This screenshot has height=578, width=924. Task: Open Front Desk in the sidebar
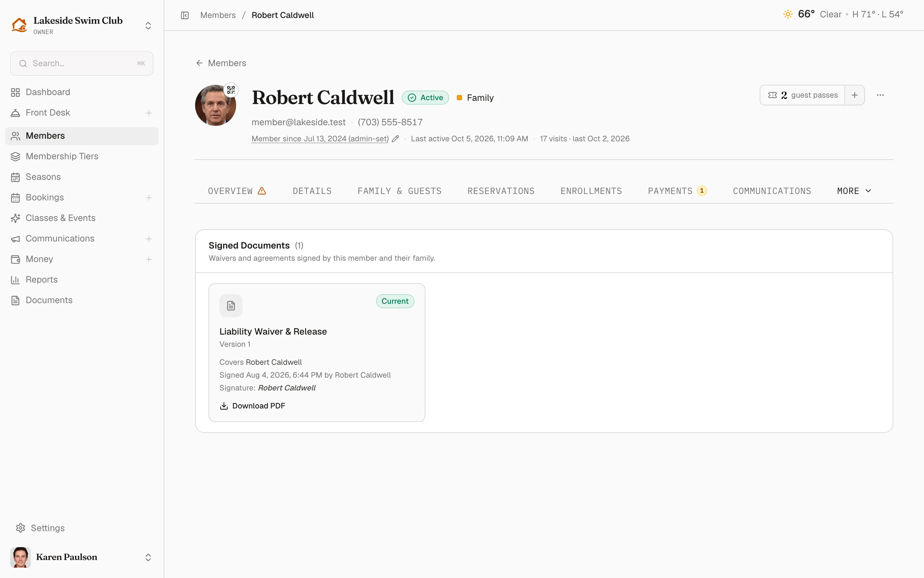(82, 113)
